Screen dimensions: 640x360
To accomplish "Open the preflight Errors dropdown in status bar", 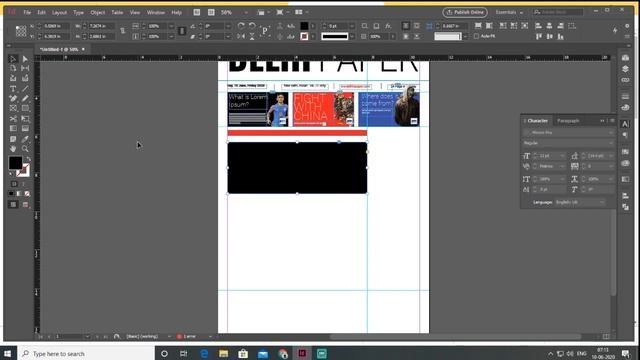I will point(210,336).
